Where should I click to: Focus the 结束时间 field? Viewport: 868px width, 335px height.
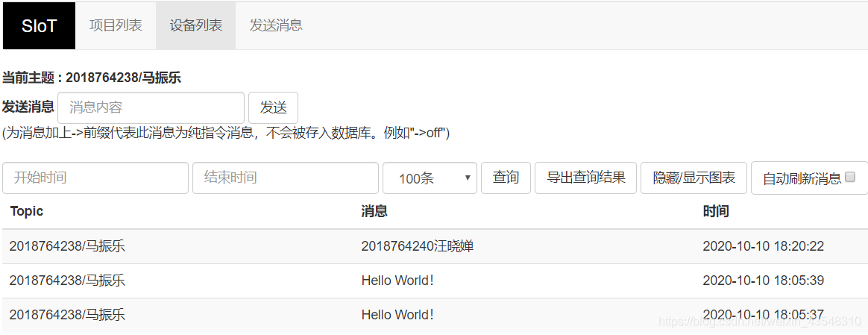point(286,178)
